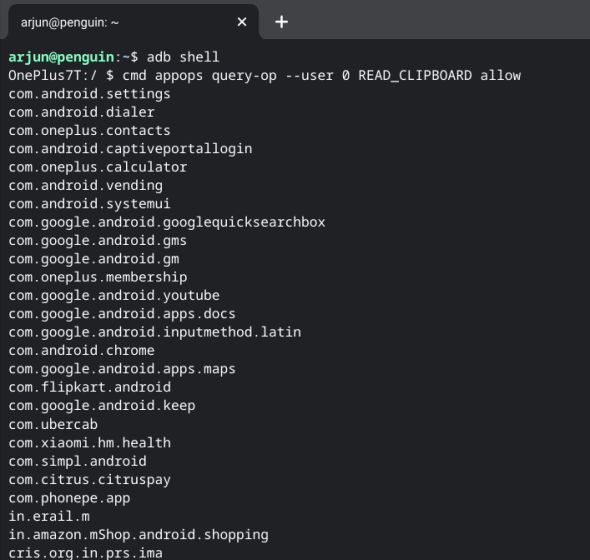590x560 pixels.
Task: Click the line com.android.vending
Action: [x=85, y=186]
